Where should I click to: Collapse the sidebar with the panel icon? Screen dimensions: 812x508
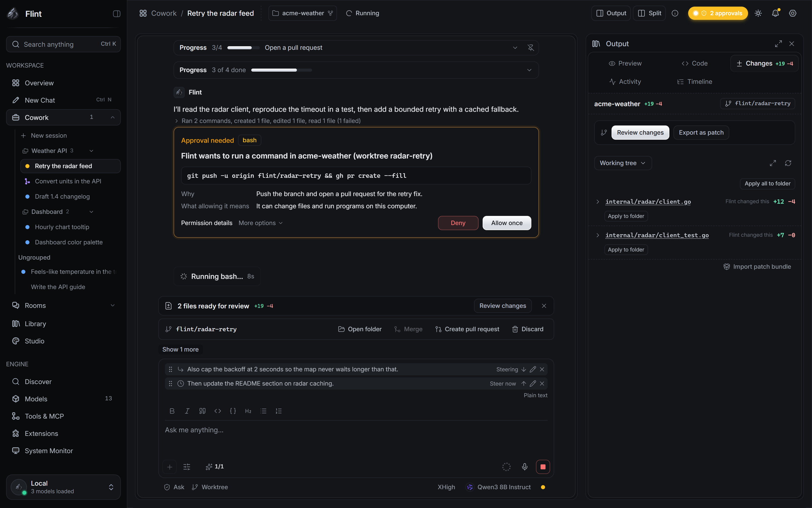pos(116,14)
